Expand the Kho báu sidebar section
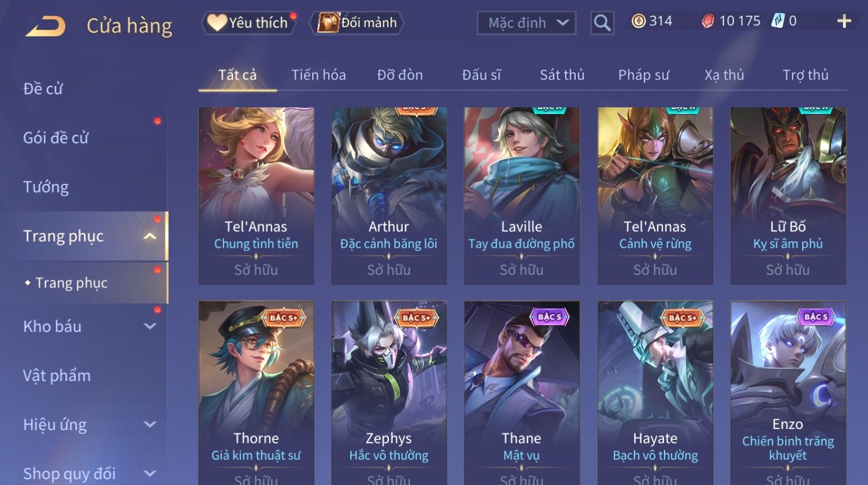Image resolution: width=868 pixels, height=485 pixels. coord(150,326)
